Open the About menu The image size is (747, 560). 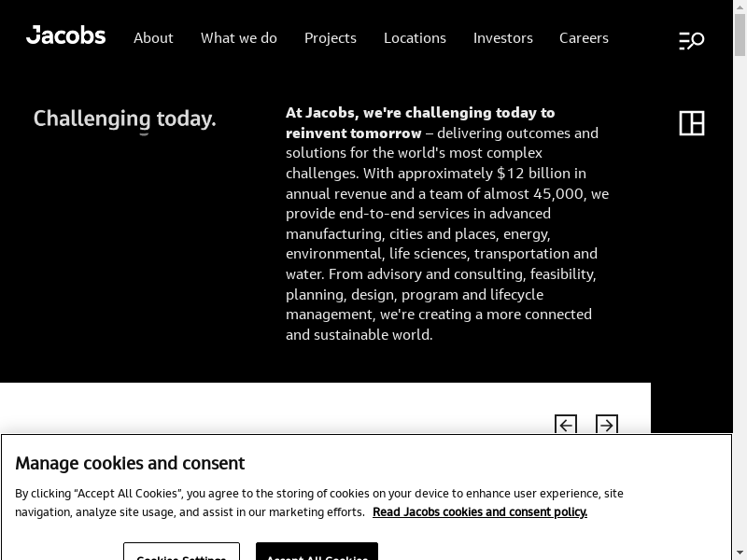[x=153, y=38]
